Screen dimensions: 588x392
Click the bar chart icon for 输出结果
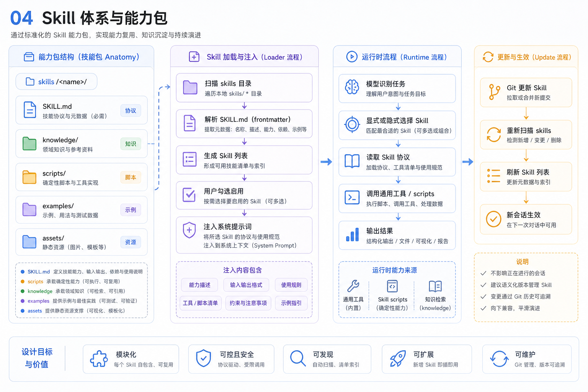[x=352, y=235]
